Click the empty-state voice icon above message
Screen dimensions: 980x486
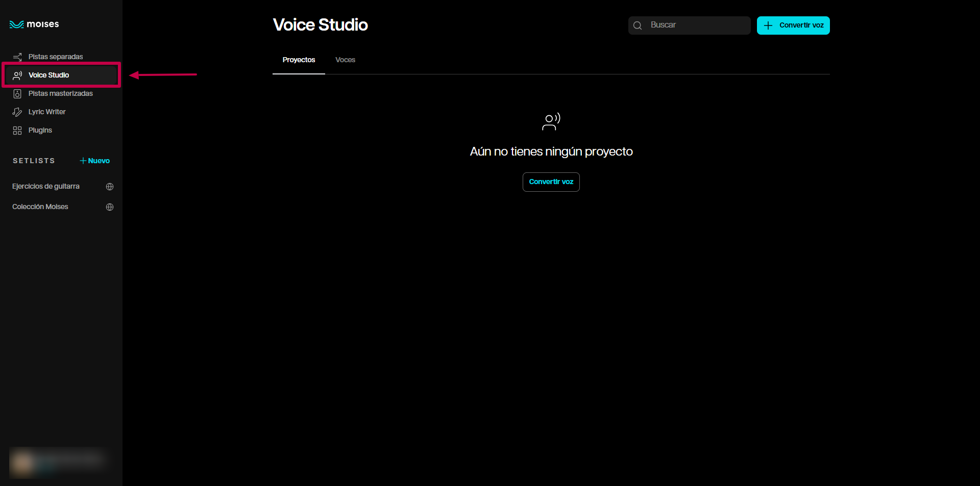(551, 121)
